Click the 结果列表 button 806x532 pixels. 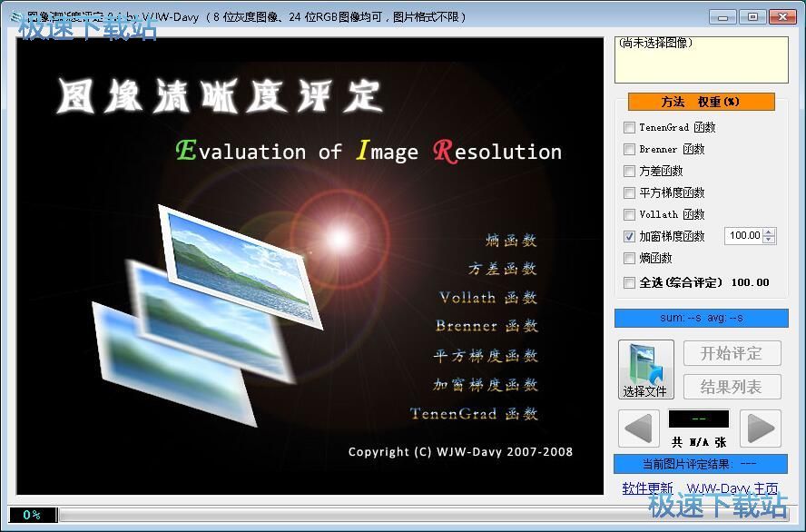pyautogui.click(x=732, y=387)
